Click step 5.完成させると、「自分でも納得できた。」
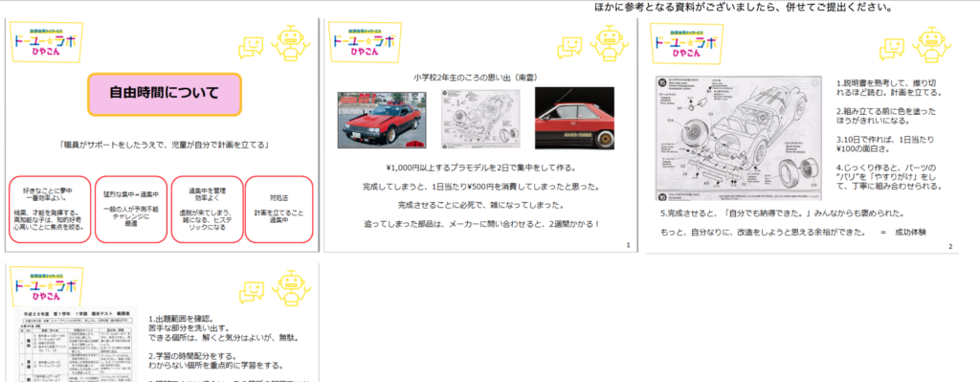The width and height of the screenshot is (980, 382). pos(782,213)
